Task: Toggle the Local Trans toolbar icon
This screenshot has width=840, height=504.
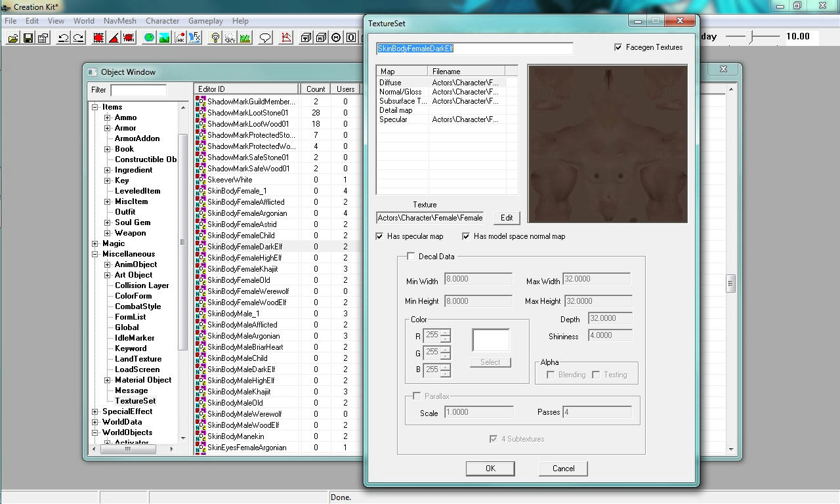Action: point(129,38)
